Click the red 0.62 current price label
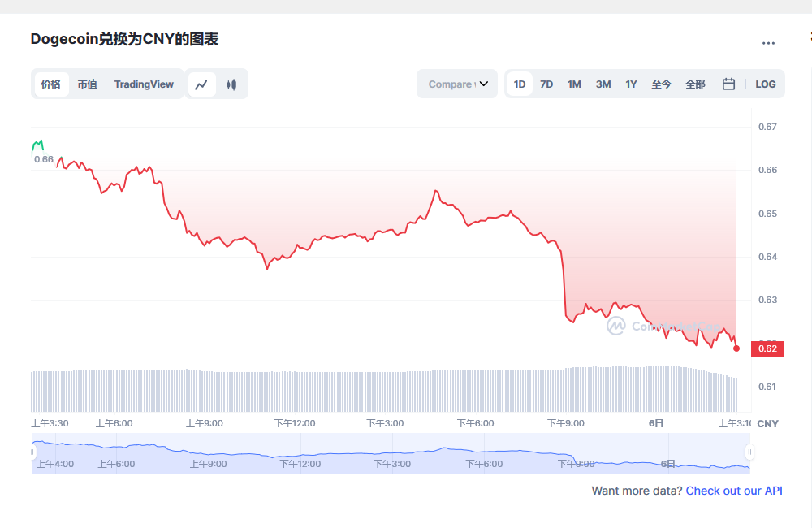This screenshot has width=812, height=528. (767, 348)
